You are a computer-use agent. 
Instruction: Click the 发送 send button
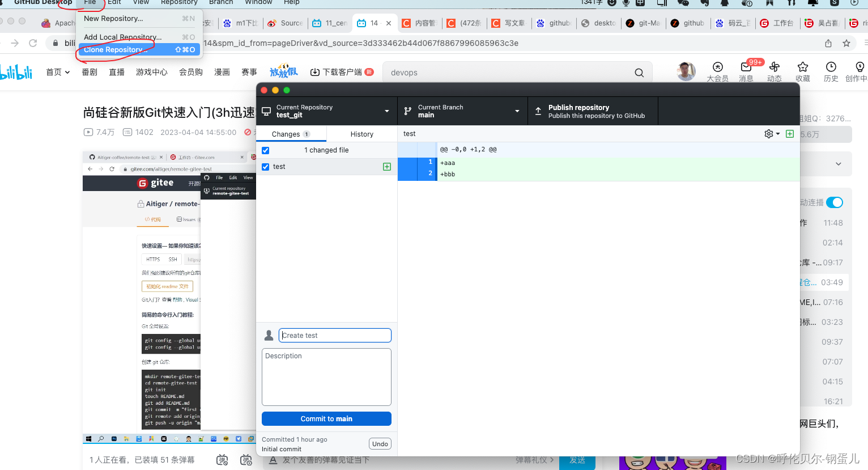pyautogui.click(x=577, y=460)
